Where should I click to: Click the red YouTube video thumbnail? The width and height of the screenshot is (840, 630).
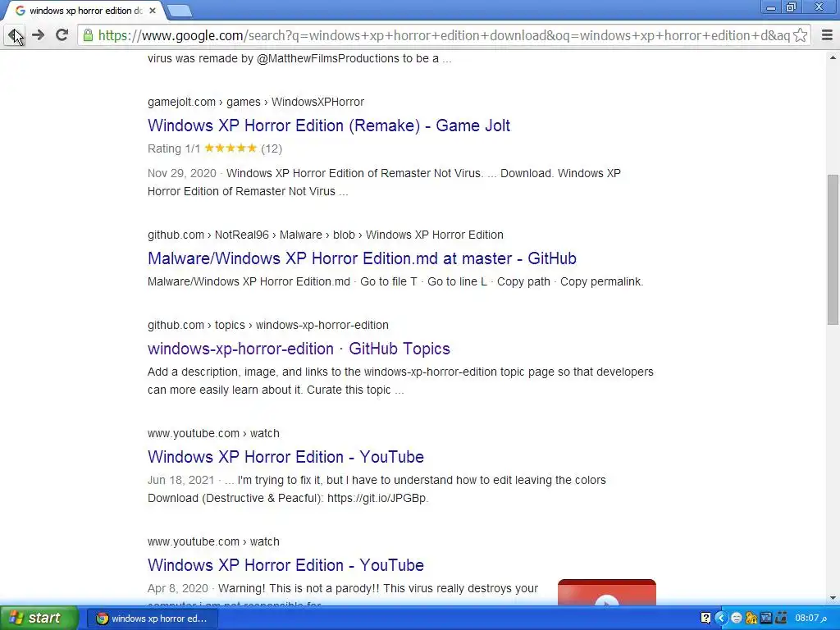(x=606, y=592)
